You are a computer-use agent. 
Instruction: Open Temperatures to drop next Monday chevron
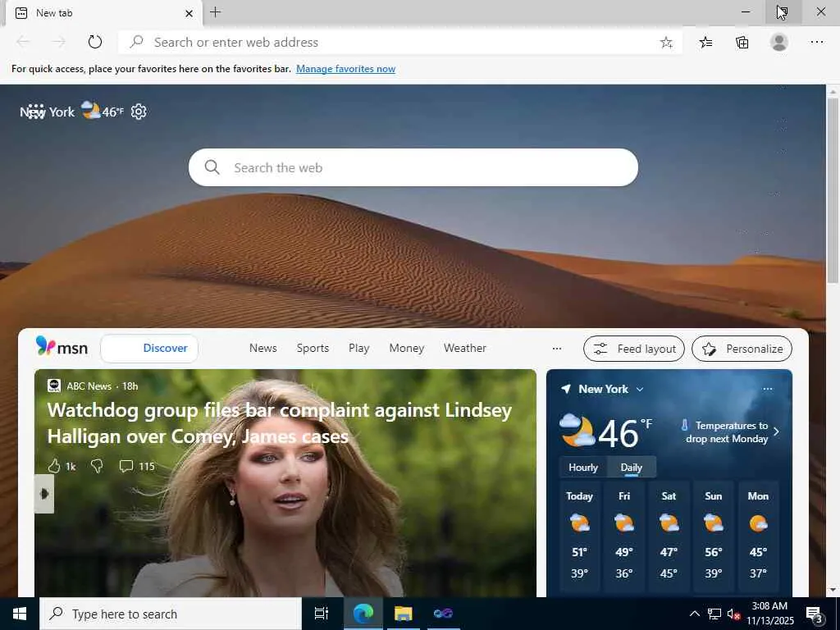tap(776, 431)
